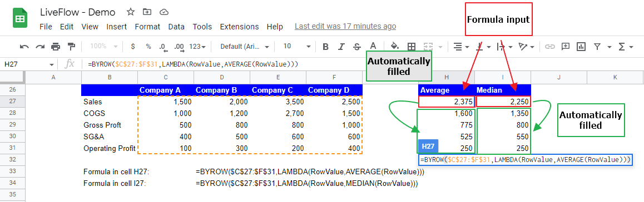Open the Help menu
This screenshot has width=644, height=202.
click(x=275, y=27)
